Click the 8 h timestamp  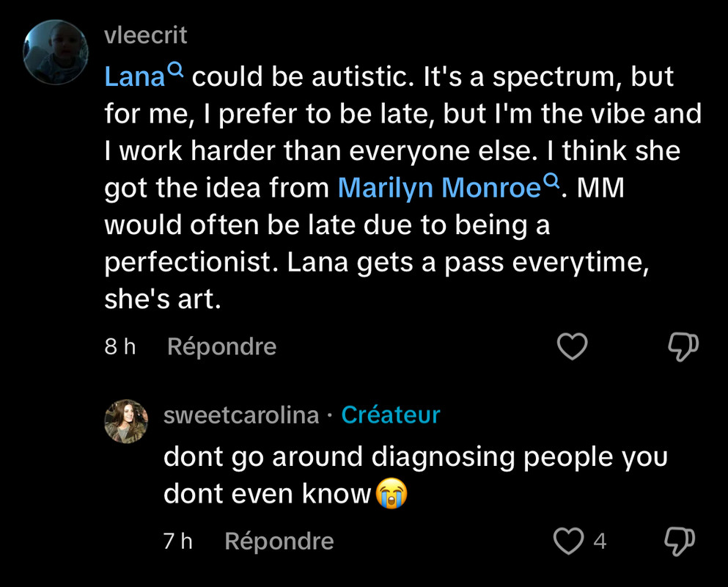(120, 347)
